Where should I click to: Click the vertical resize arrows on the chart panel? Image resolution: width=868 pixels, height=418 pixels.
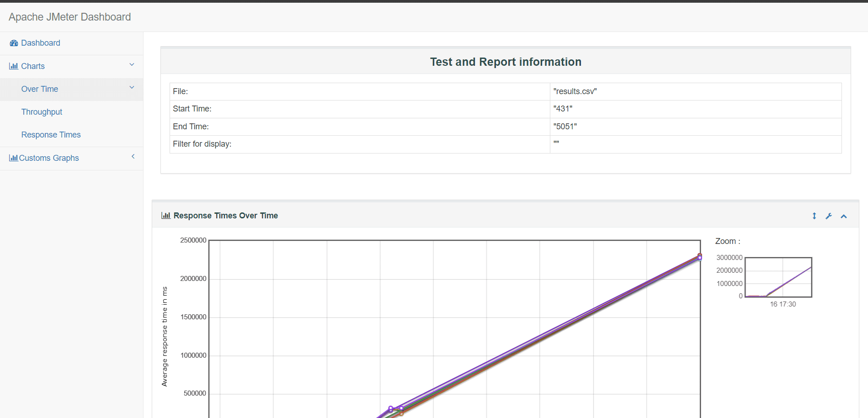tap(814, 216)
